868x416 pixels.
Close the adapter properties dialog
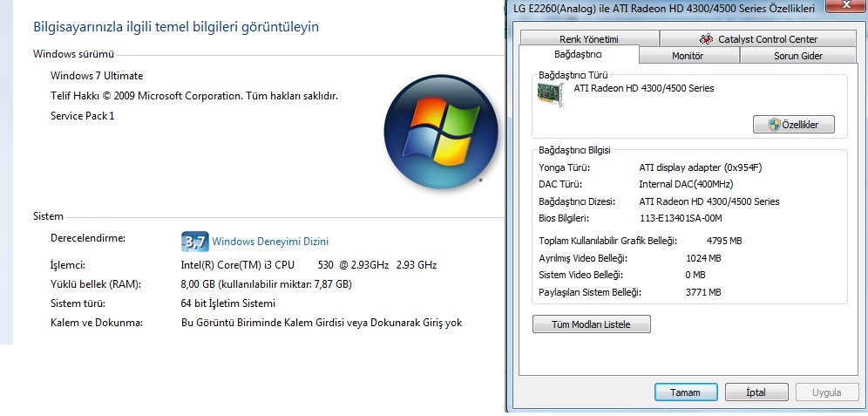point(844,5)
